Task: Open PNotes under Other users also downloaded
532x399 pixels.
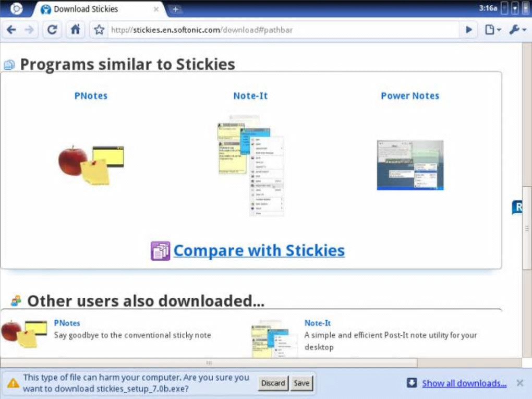Action: (x=67, y=323)
